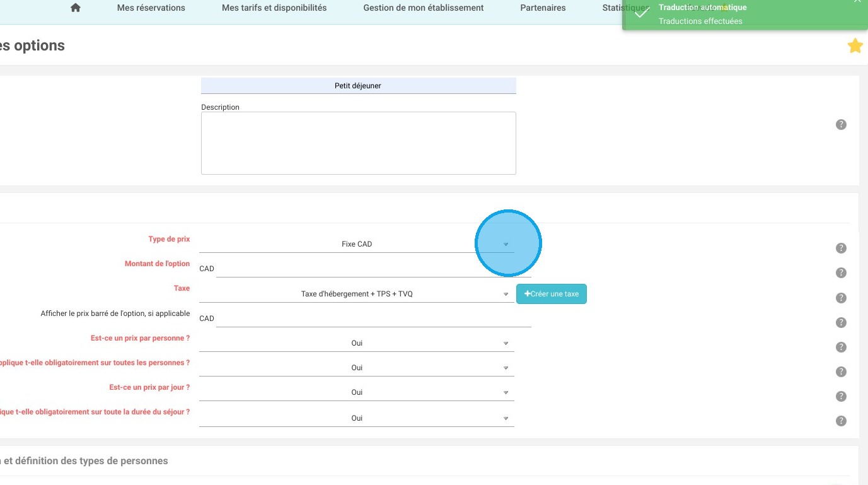Open help icon for Montant de l'option

(x=840, y=273)
